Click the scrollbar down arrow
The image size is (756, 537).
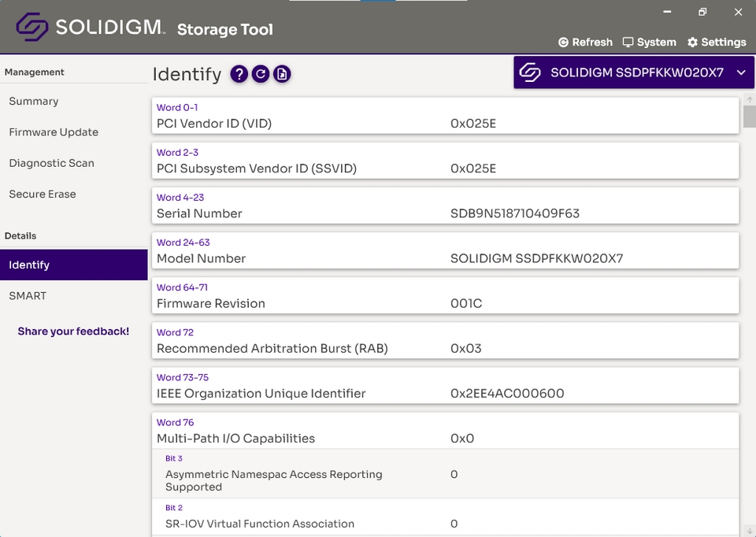pyautogui.click(x=749, y=530)
